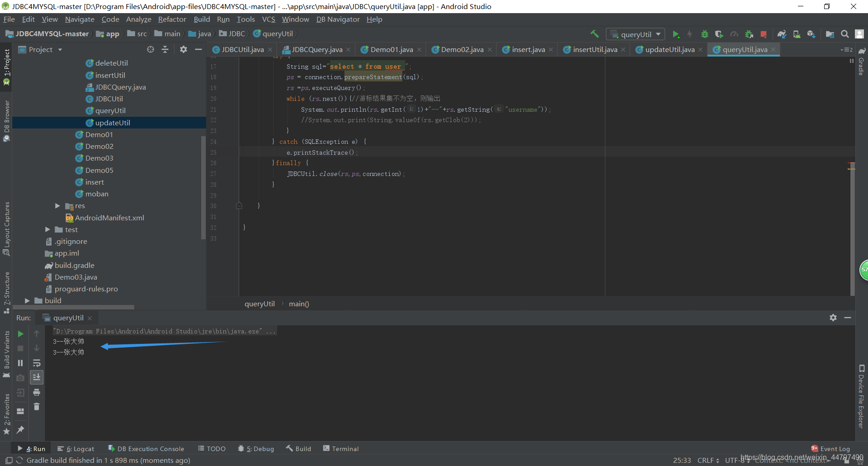Click the Make Project hammer icon
This screenshot has height=466, width=868.
pyautogui.click(x=594, y=34)
